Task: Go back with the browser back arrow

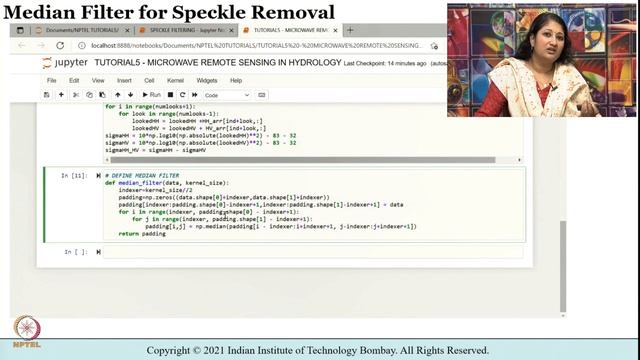Action: click(x=22, y=45)
